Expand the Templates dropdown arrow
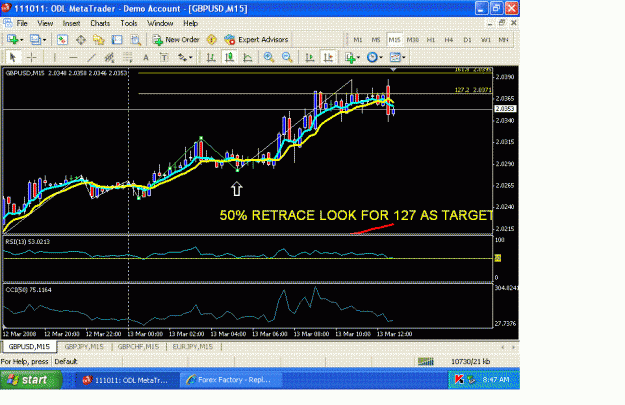The width and height of the screenshot is (625, 405). pos(404,58)
